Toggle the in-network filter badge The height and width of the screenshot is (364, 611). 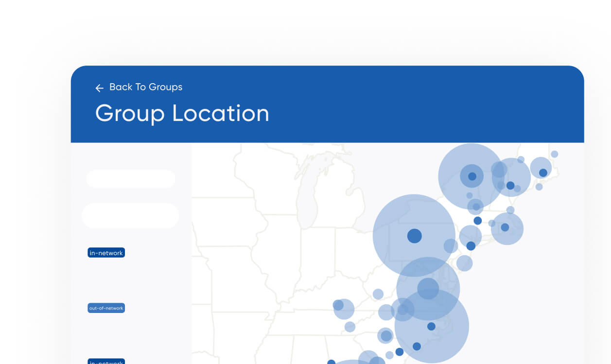coord(106,252)
